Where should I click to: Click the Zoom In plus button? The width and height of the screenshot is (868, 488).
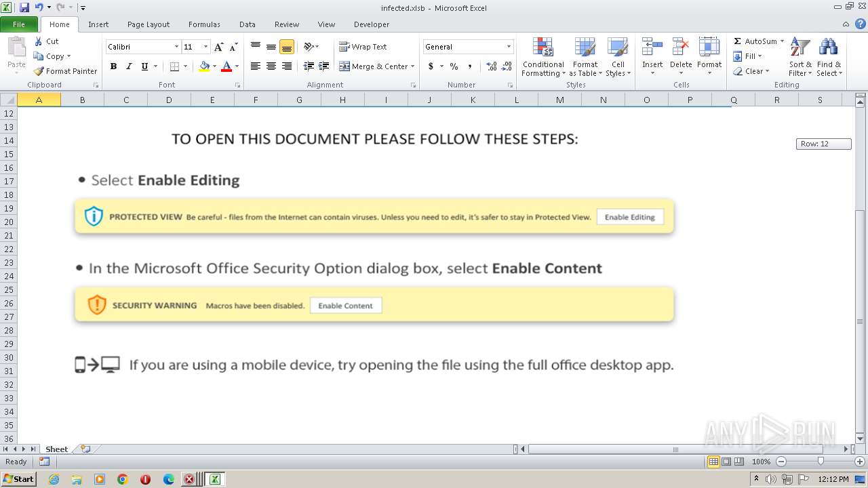coord(861,462)
